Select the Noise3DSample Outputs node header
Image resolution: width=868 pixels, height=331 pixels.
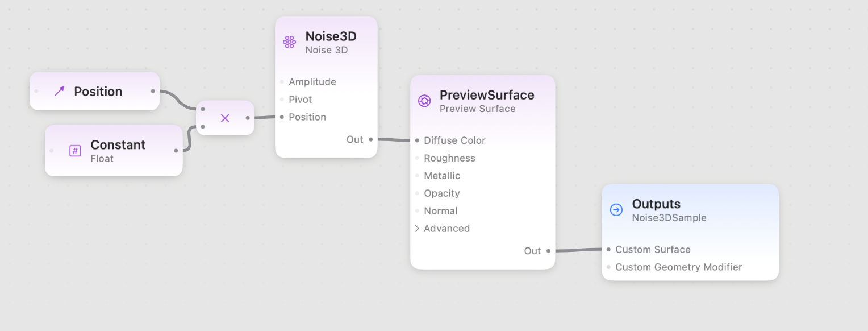[669, 210]
